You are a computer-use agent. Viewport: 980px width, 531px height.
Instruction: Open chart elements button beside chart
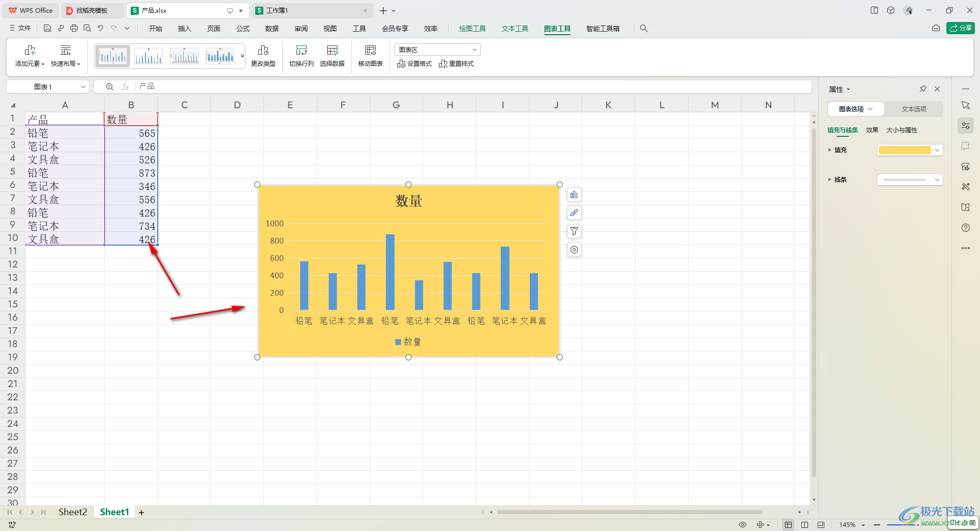pyautogui.click(x=574, y=195)
